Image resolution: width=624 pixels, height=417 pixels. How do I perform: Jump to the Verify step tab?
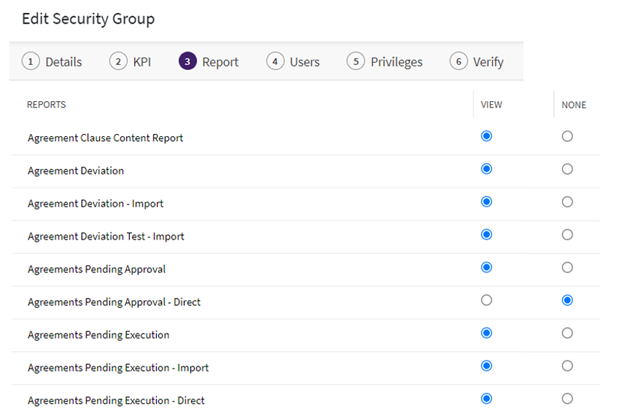pyautogui.click(x=477, y=62)
